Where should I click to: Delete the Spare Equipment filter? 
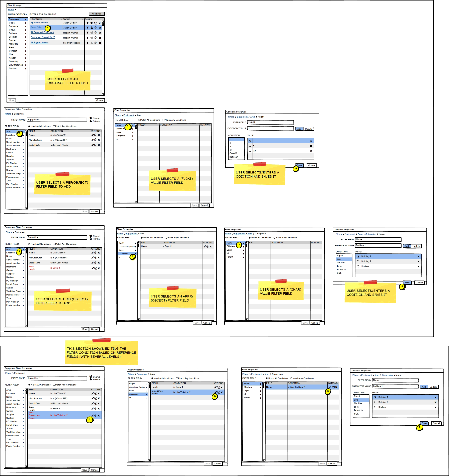coord(100,23)
